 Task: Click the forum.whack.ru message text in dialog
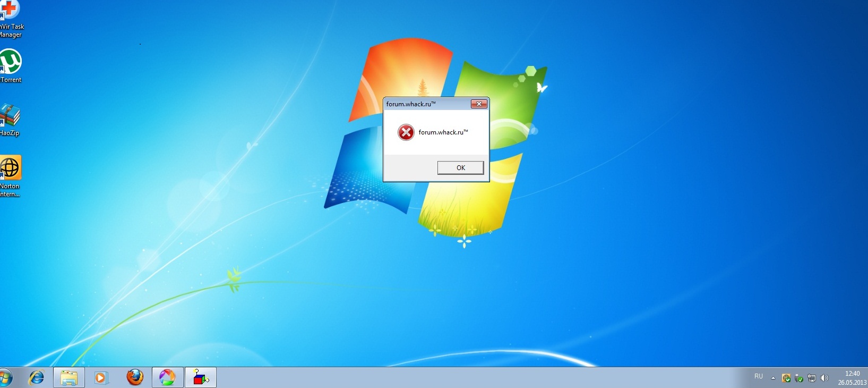[x=443, y=132]
